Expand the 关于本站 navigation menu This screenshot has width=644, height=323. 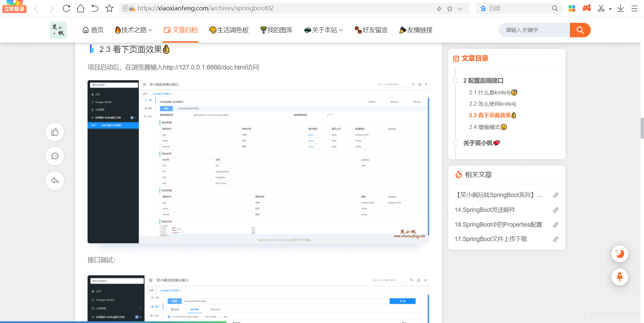pyautogui.click(x=323, y=30)
